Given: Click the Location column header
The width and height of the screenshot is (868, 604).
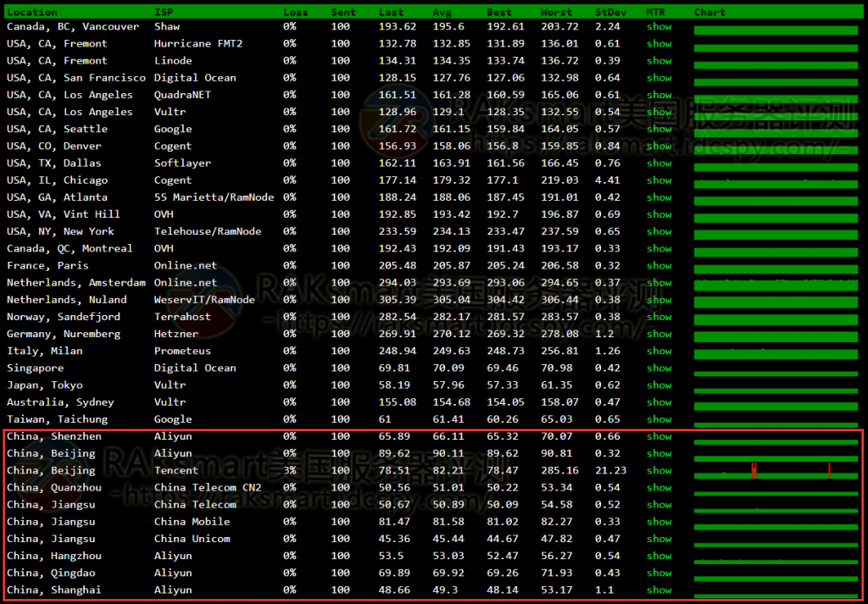Looking at the screenshot, I should pos(31,12).
